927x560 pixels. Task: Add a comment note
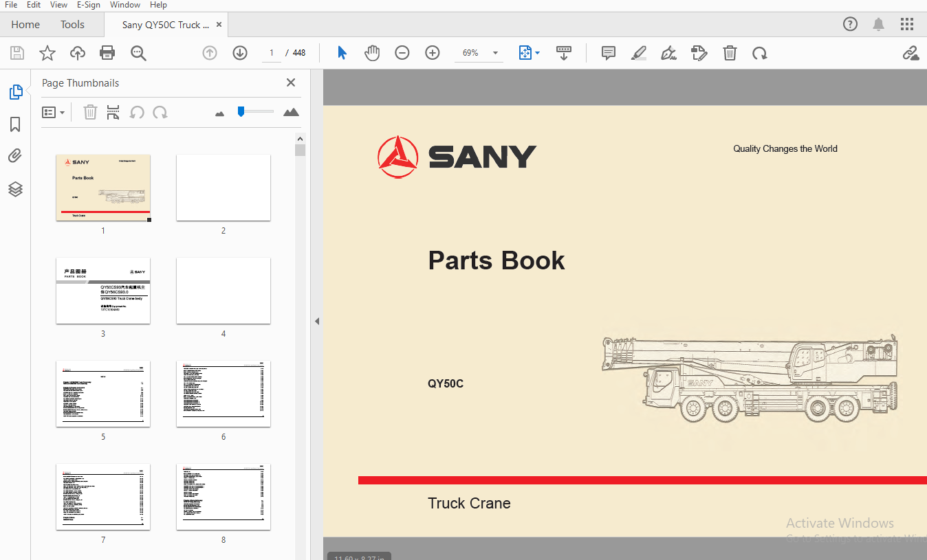pos(609,53)
